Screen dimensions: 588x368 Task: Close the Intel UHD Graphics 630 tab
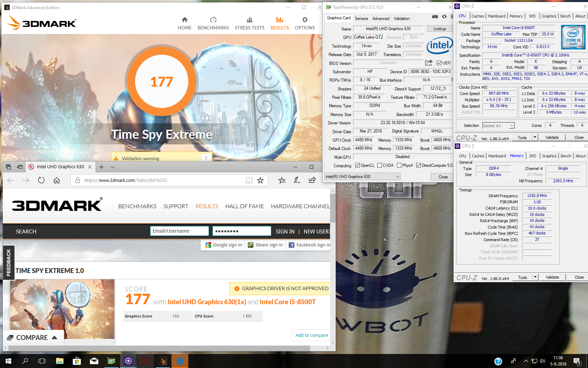pyautogui.click(x=90, y=167)
